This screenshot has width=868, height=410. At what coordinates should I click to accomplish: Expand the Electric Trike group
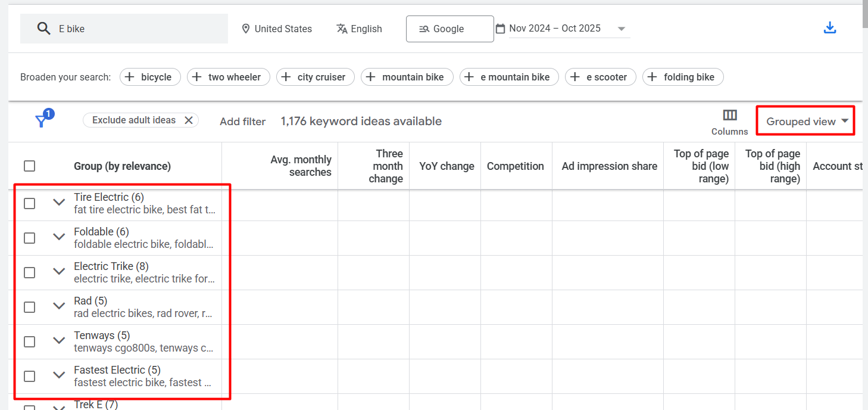coord(59,272)
